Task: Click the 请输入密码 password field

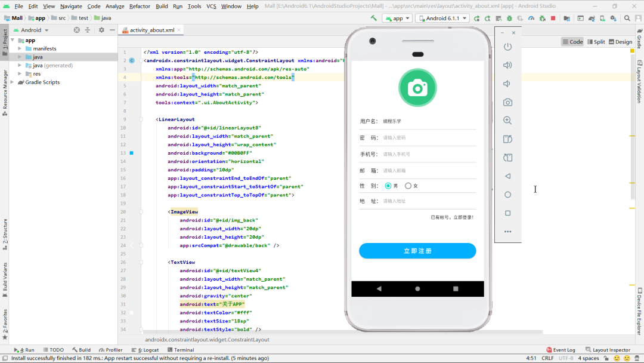Action: click(429, 138)
